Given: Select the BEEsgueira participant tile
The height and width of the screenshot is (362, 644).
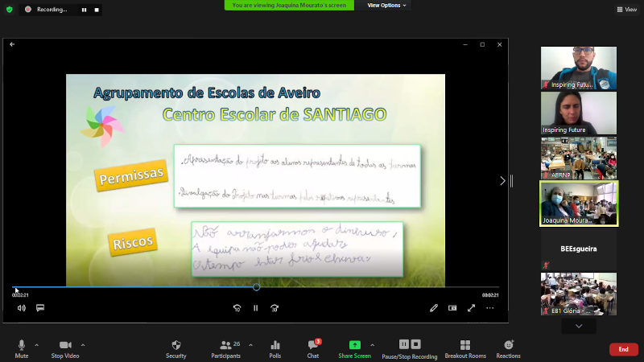Looking at the screenshot, I should pyautogui.click(x=578, y=249).
